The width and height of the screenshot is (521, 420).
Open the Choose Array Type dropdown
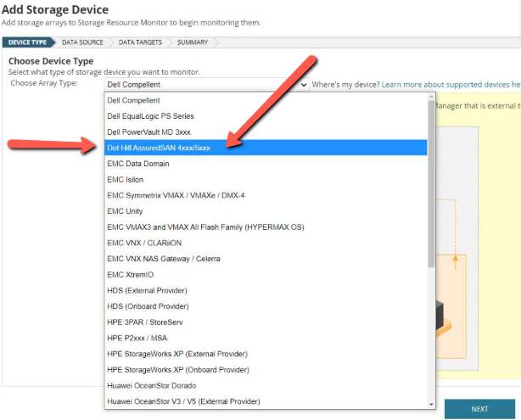(x=207, y=84)
